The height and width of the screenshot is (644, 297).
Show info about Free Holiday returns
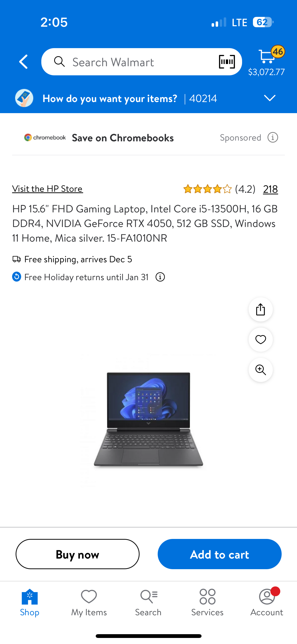(160, 277)
